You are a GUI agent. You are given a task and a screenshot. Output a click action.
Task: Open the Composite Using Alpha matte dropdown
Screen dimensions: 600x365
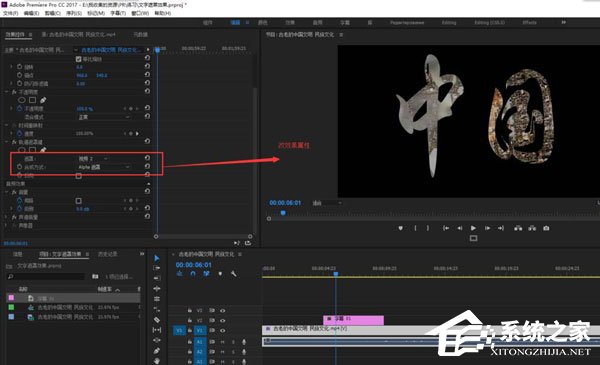pyautogui.click(x=104, y=167)
